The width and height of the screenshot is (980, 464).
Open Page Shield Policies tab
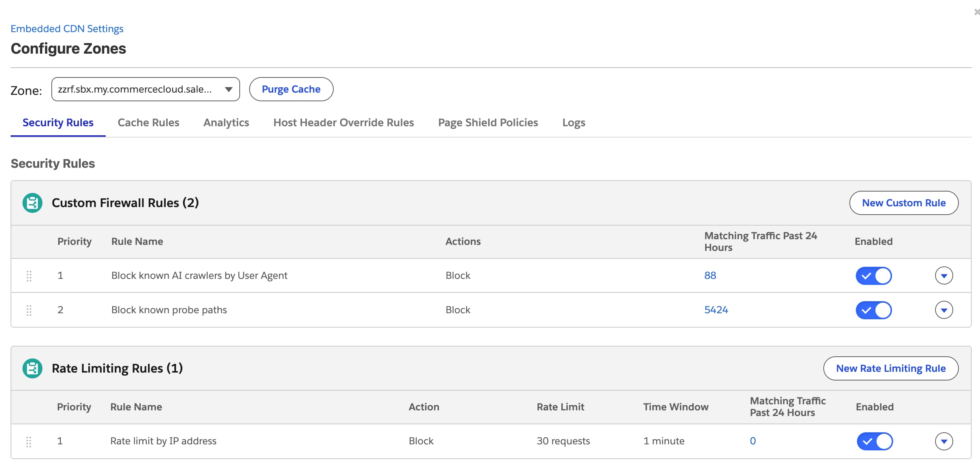(488, 122)
